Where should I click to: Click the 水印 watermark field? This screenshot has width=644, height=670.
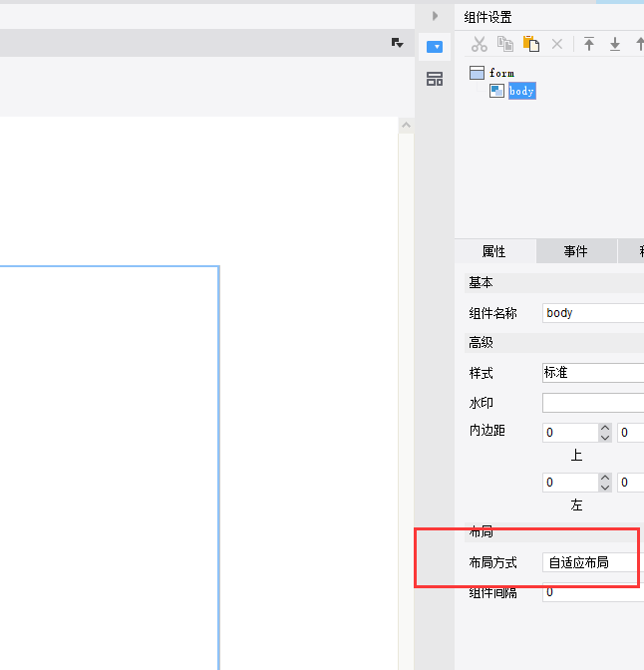point(592,403)
